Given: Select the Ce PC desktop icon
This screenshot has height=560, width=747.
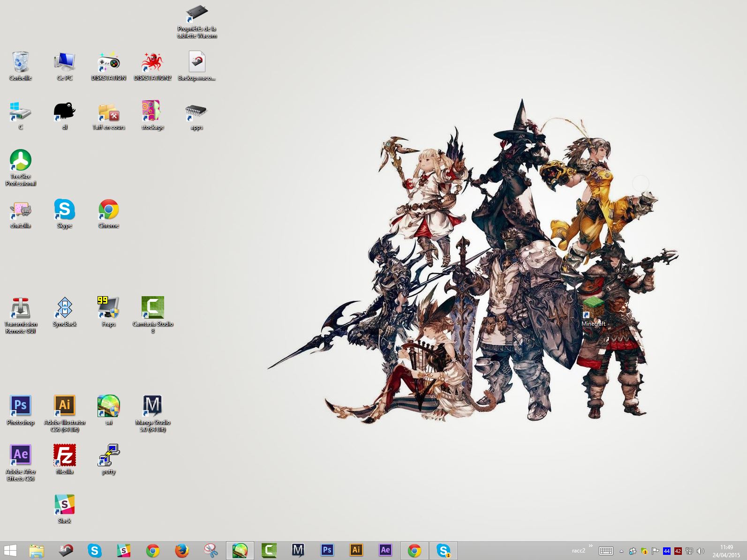Looking at the screenshot, I should pos(64,66).
